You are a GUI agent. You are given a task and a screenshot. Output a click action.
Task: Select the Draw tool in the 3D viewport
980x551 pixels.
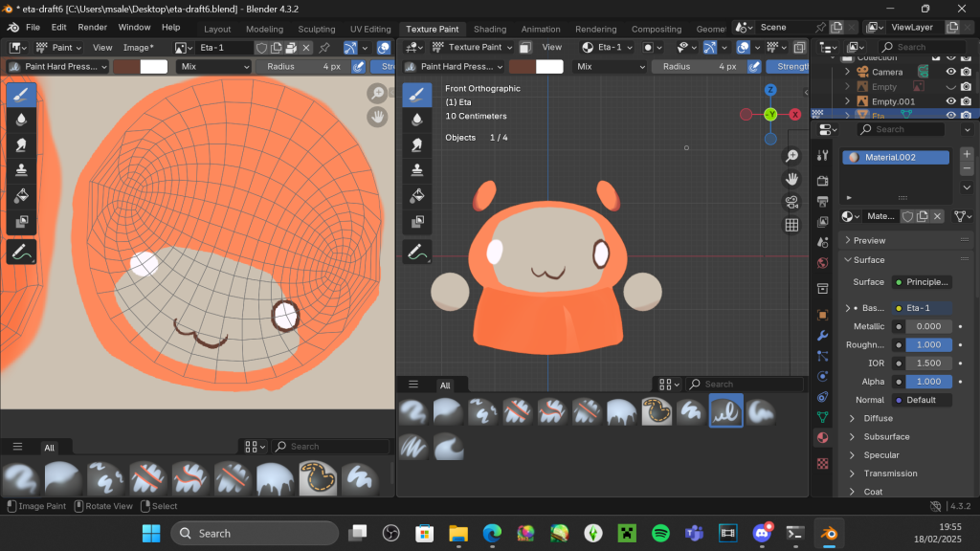point(417,95)
